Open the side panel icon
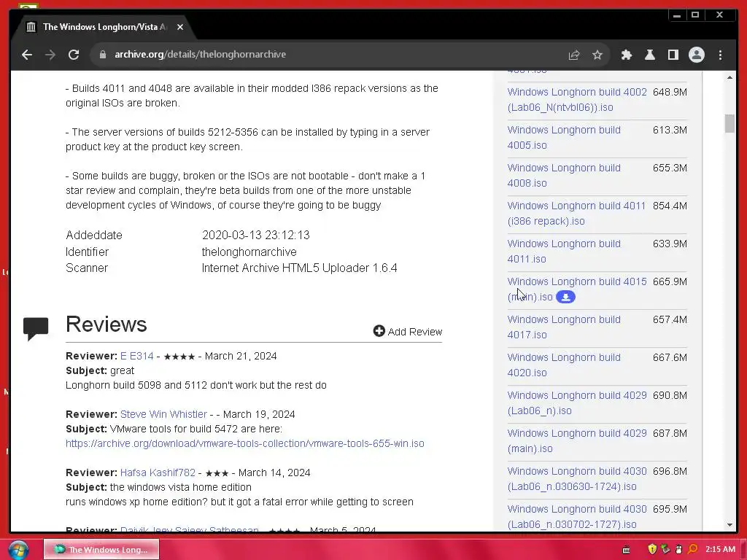The image size is (747, 560). [x=673, y=55]
